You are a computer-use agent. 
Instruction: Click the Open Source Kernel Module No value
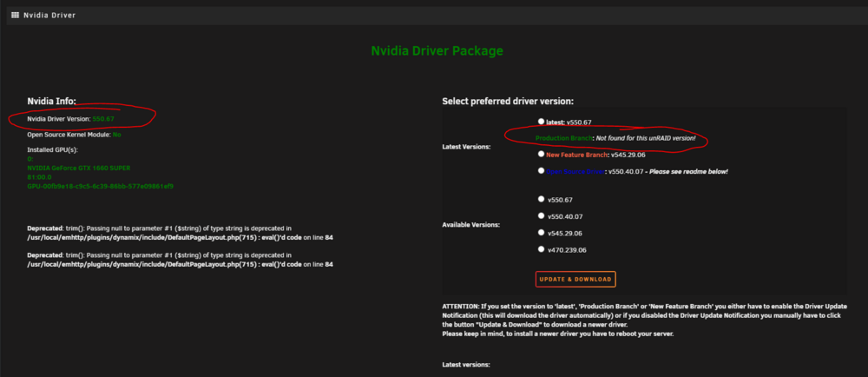click(117, 135)
